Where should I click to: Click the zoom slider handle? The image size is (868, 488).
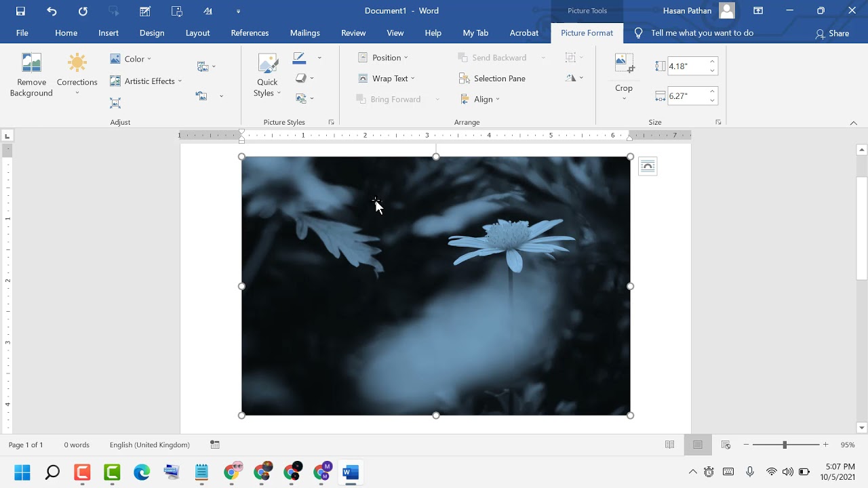785,445
